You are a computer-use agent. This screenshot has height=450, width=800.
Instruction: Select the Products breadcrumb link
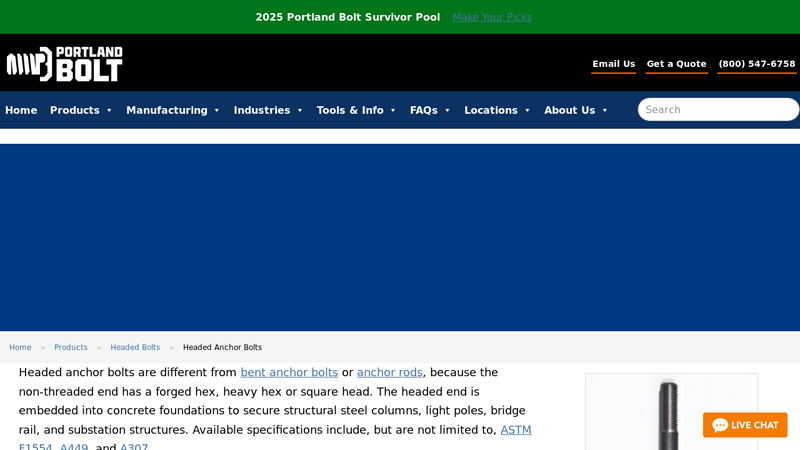[x=71, y=348]
